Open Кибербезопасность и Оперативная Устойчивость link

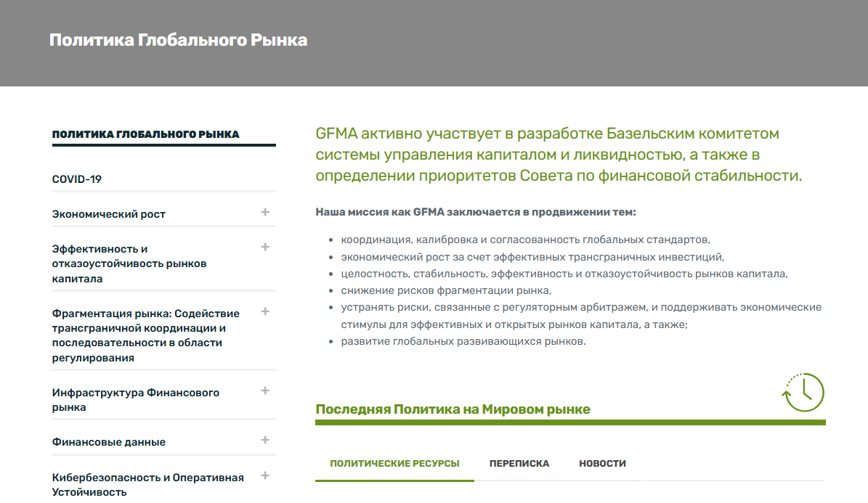(x=147, y=484)
